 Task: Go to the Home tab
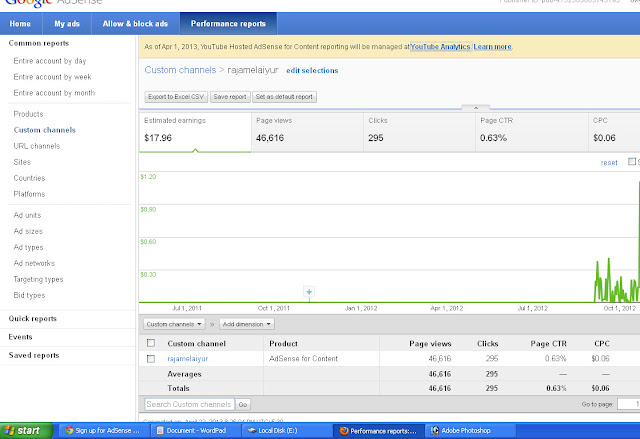[20, 24]
